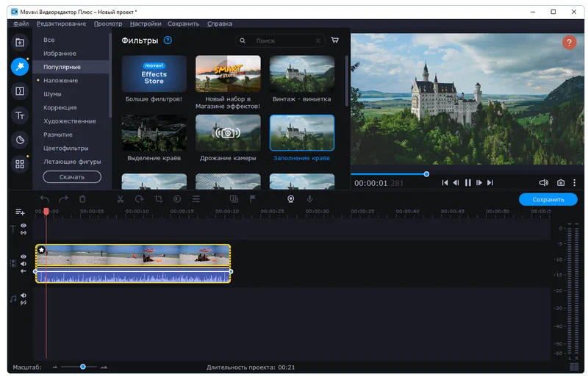
Task: Expand the add track menu on timeline
Action: tap(20, 212)
